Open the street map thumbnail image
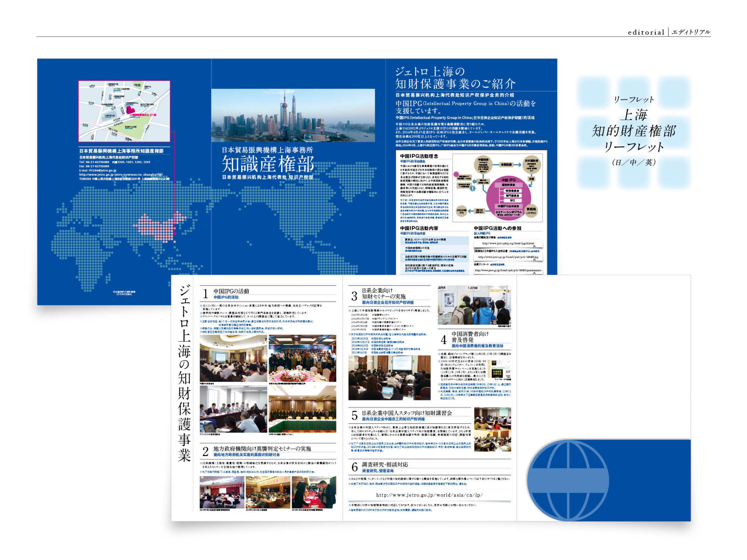The height and width of the screenshot is (560, 747). 124,111
